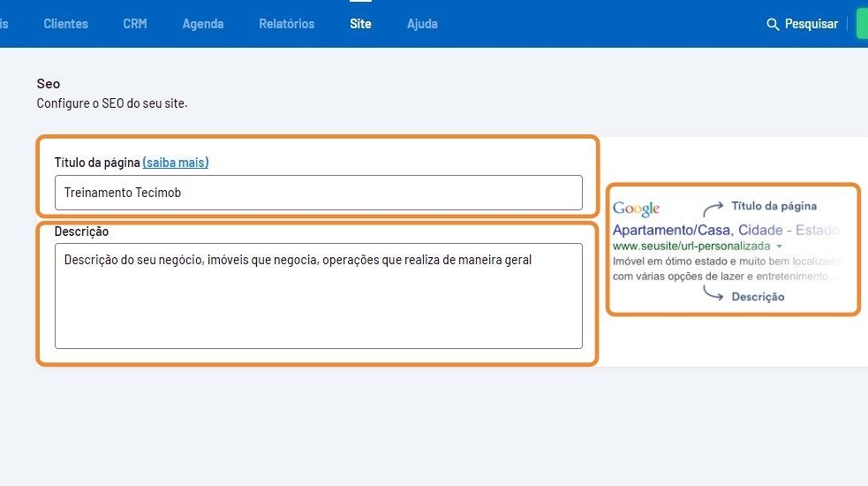
Task: Click the Descrição label above the text area
Action: tap(81, 232)
